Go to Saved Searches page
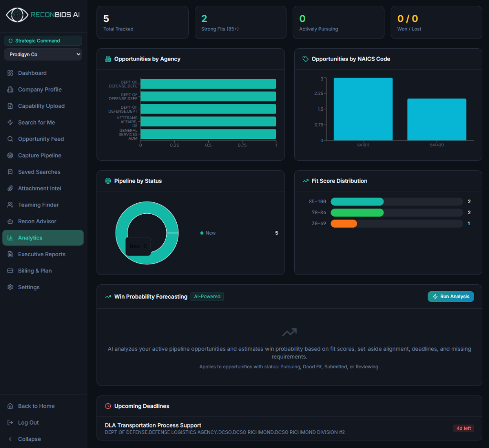Viewport: 489px width, 448px height. coord(43,172)
